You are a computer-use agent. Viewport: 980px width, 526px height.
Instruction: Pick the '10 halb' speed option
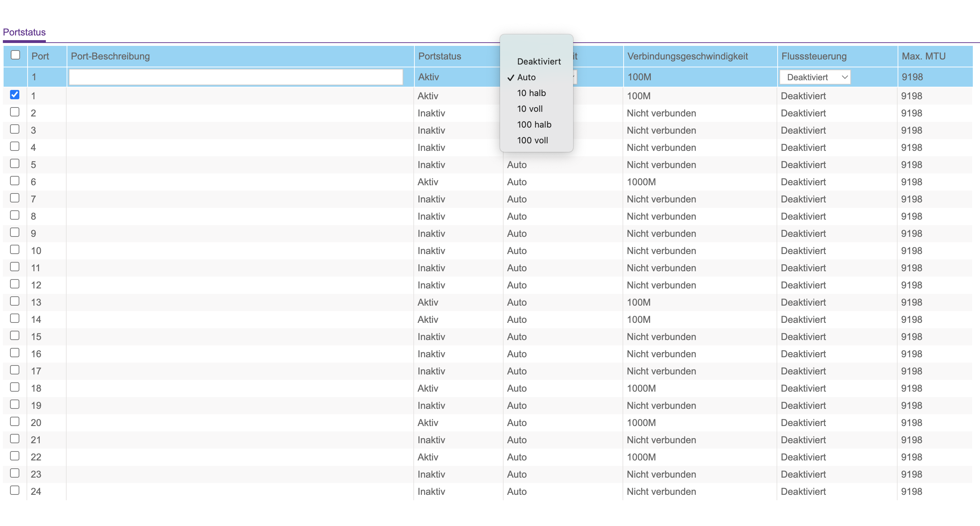click(x=531, y=93)
